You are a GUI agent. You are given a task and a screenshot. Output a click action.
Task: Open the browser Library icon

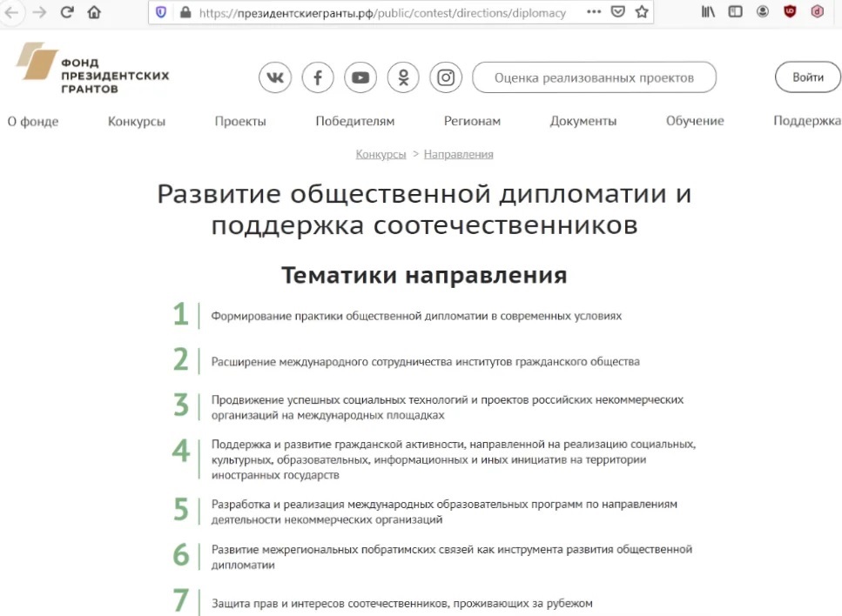[708, 12]
